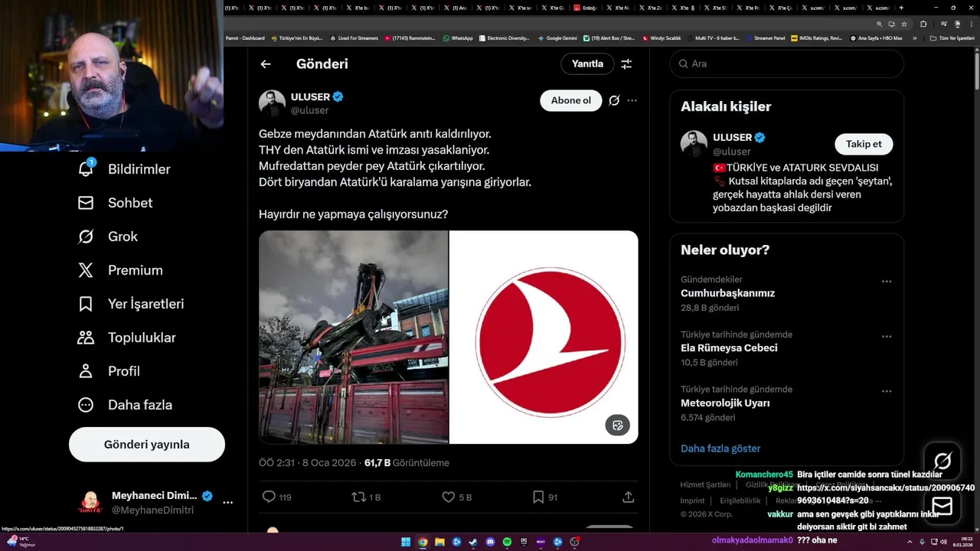Bookmark this page with the star icon
980x551 pixels.
point(904,24)
